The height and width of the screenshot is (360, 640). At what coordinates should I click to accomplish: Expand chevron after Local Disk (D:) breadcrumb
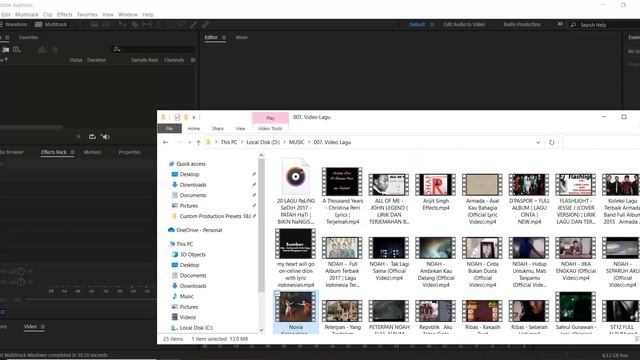284,142
